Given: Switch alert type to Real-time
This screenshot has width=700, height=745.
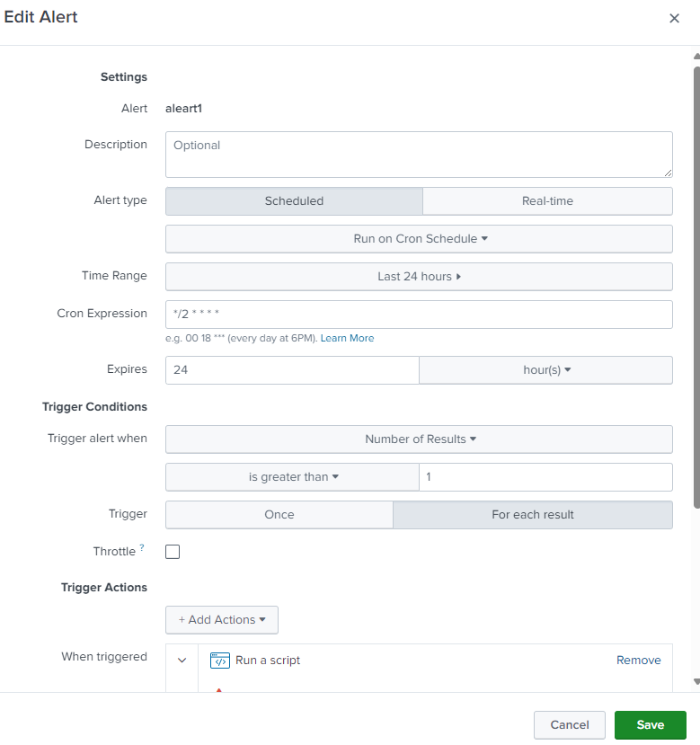Looking at the screenshot, I should pos(547,201).
